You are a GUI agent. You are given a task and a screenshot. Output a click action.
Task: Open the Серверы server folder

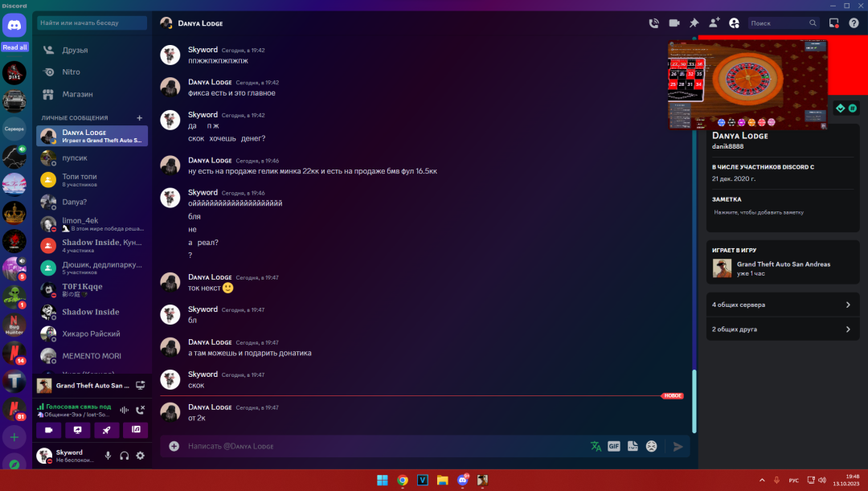point(14,129)
